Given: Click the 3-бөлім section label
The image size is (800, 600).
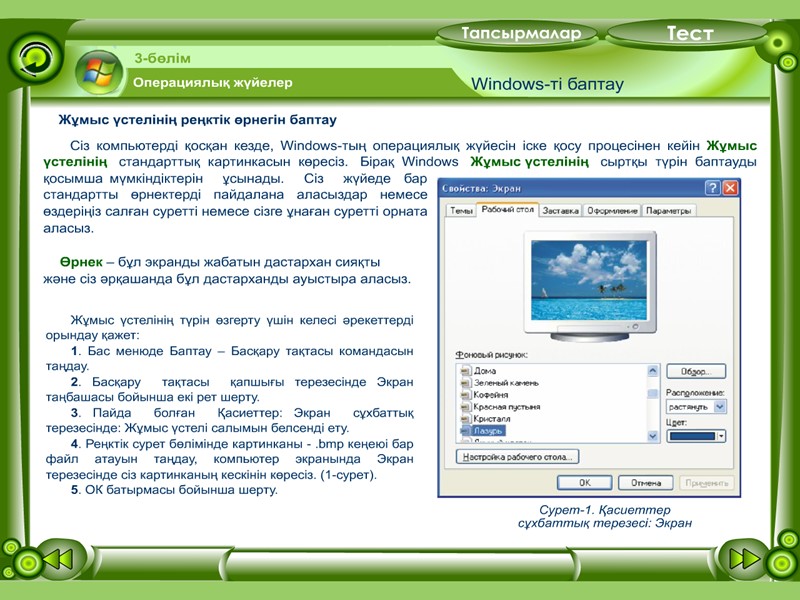Looking at the screenshot, I should [x=162, y=58].
